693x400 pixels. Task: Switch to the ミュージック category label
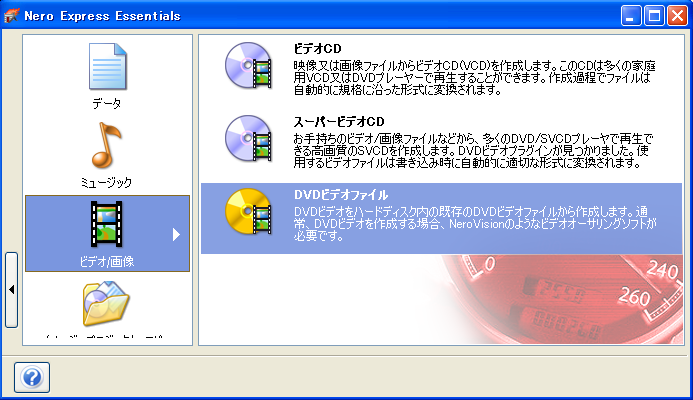(107, 183)
